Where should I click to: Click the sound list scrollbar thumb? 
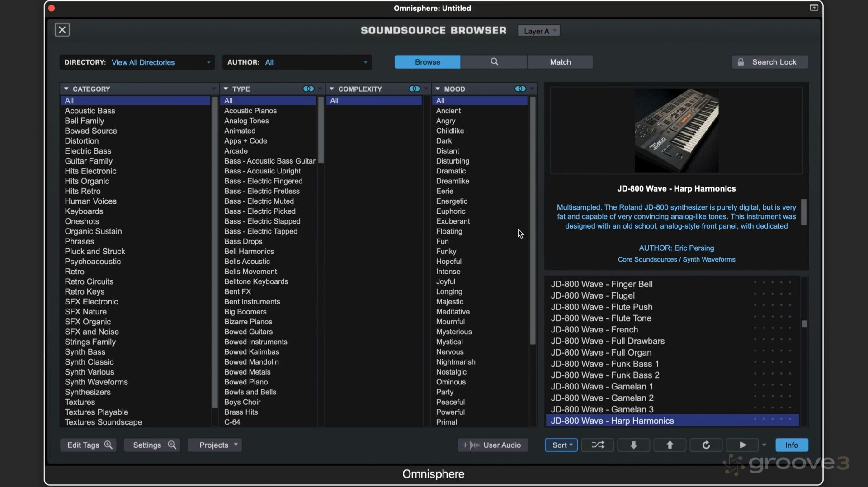(804, 323)
